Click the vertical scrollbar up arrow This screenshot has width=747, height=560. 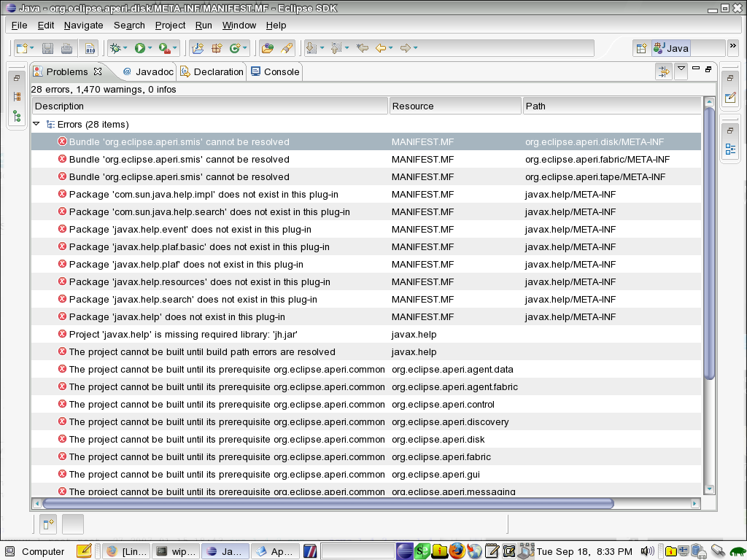pyautogui.click(x=709, y=102)
